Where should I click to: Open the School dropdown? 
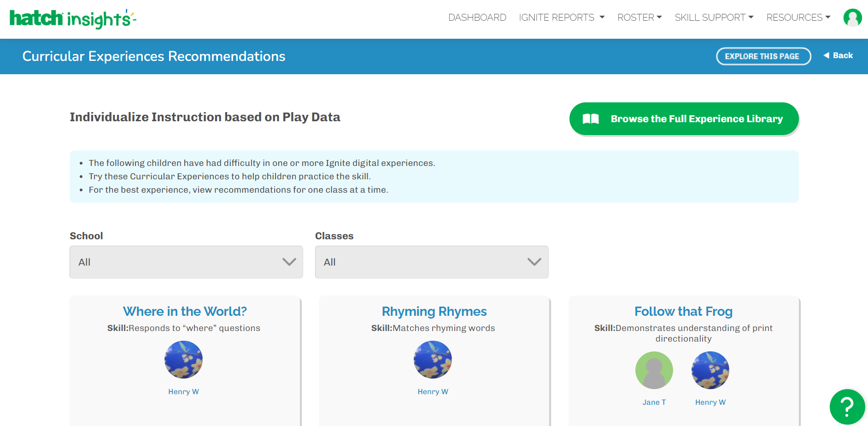186,262
